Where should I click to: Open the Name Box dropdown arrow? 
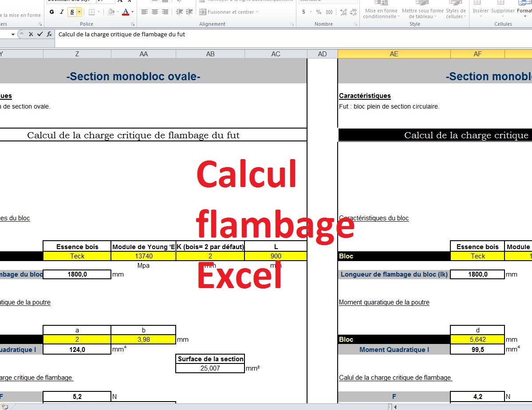pos(13,34)
